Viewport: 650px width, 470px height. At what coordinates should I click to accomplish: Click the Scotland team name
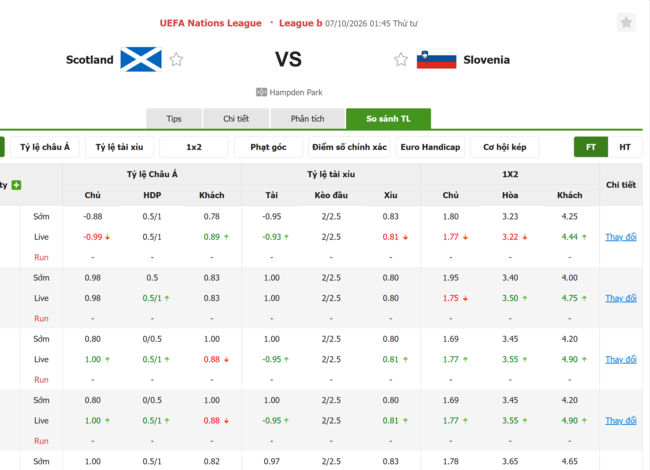(x=90, y=60)
